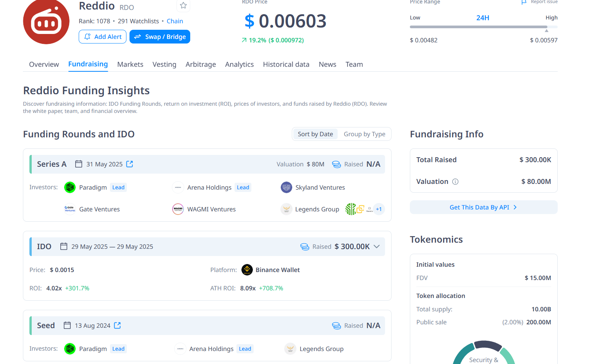Click the FDV $ 15.00M value
602x364 pixels.
click(x=538, y=278)
